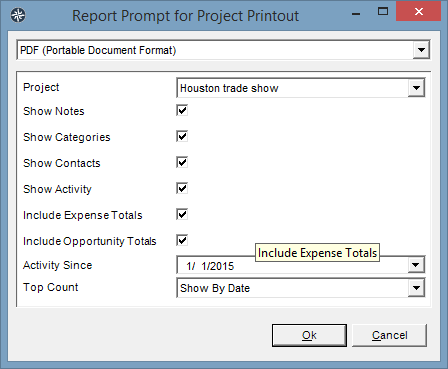Expand the Project dropdown arrow
The height and width of the screenshot is (369, 448).
coord(416,88)
